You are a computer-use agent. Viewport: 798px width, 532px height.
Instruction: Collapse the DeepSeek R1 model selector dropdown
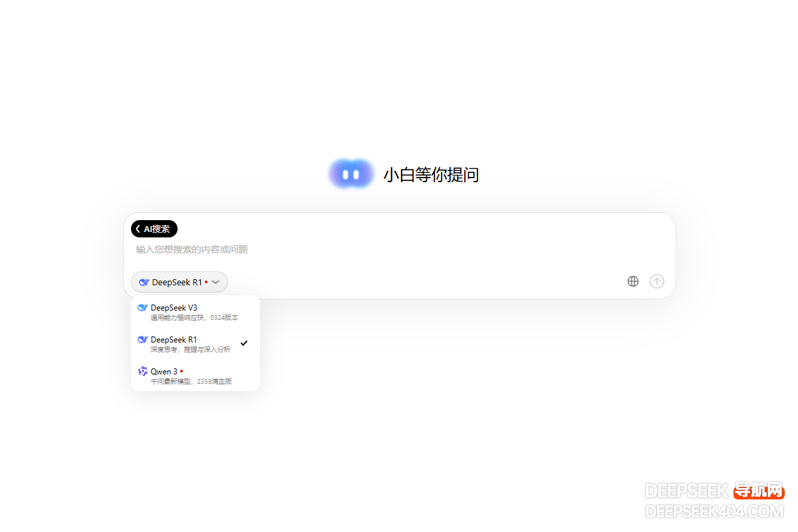point(180,282)
